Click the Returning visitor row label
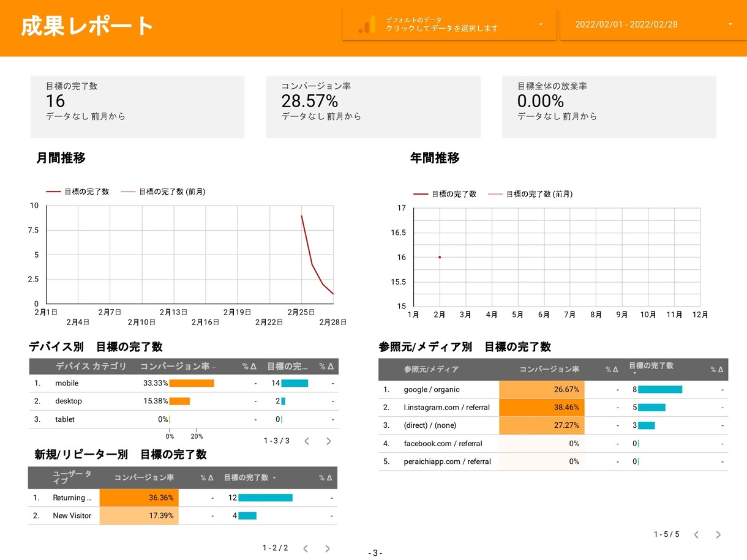747x560 pixels. coord(72,498)
